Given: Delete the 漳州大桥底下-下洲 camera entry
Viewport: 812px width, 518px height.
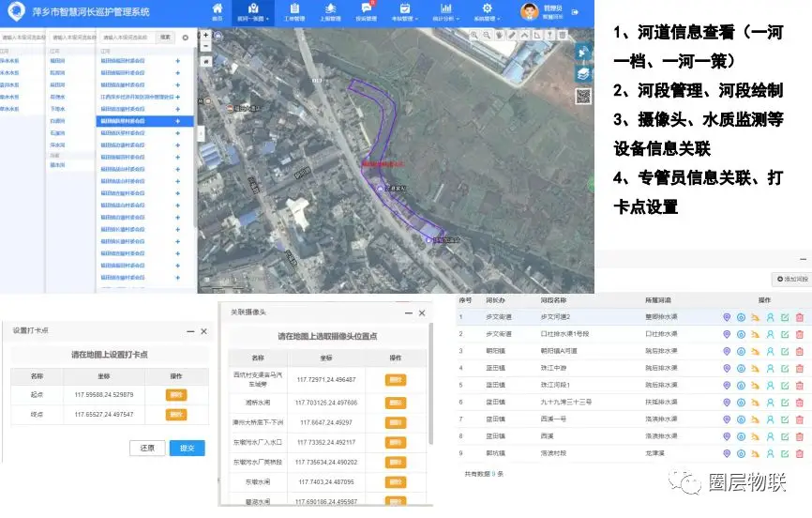Looking at the screenshot, I should [396, 422].
